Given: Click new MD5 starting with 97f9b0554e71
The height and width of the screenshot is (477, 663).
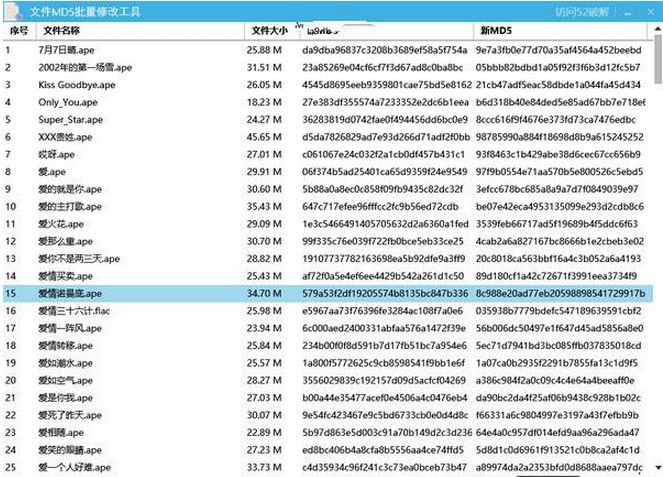Looking at the screenshot, I should tap(559, 172).
